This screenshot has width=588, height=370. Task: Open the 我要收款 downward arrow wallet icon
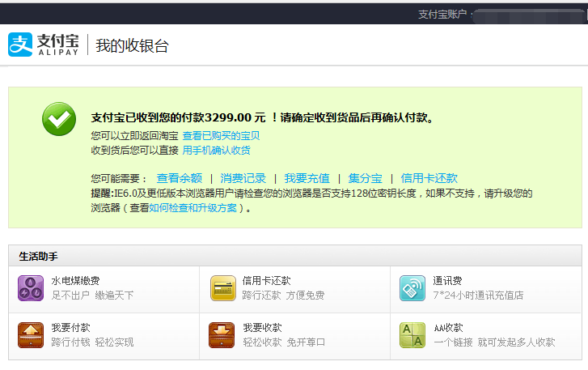[x=222, y=335]
